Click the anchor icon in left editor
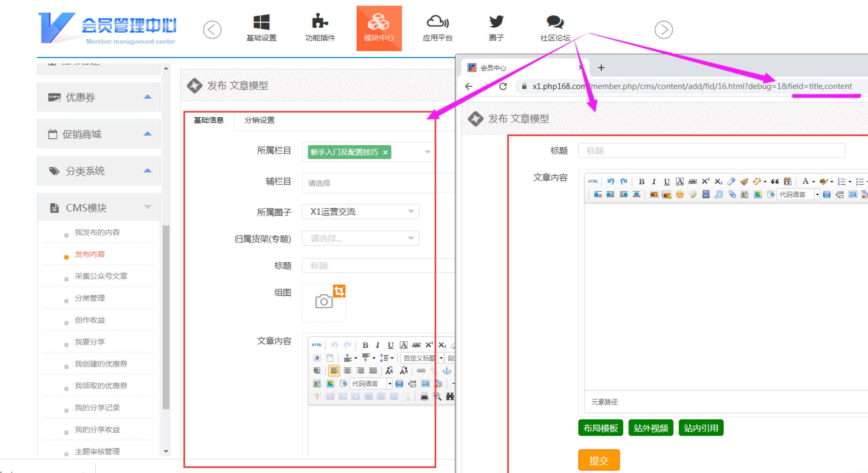The width and height of the screenshot is (868, 473). click(x=447, y=371)
